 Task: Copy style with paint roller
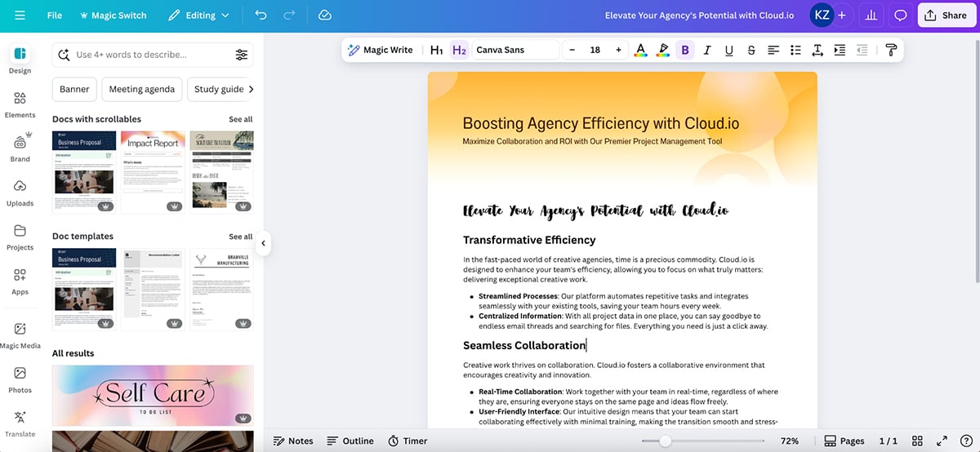click(891, 50)
